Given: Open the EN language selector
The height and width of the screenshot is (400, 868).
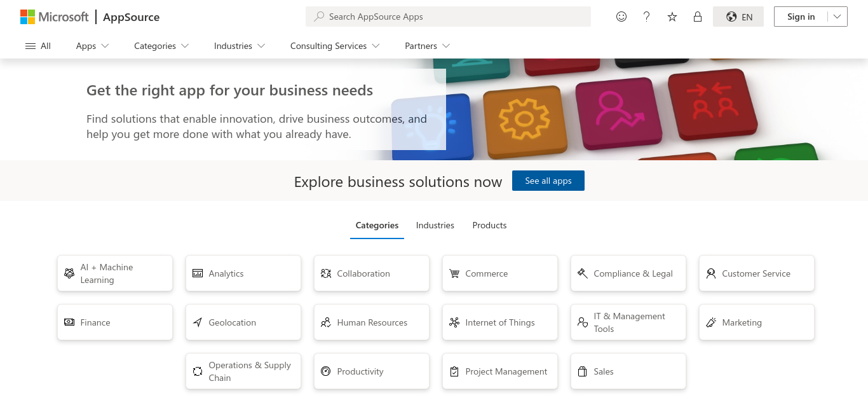Looking at the screenshot, I should pyautogui.click(x=738, y=17).
